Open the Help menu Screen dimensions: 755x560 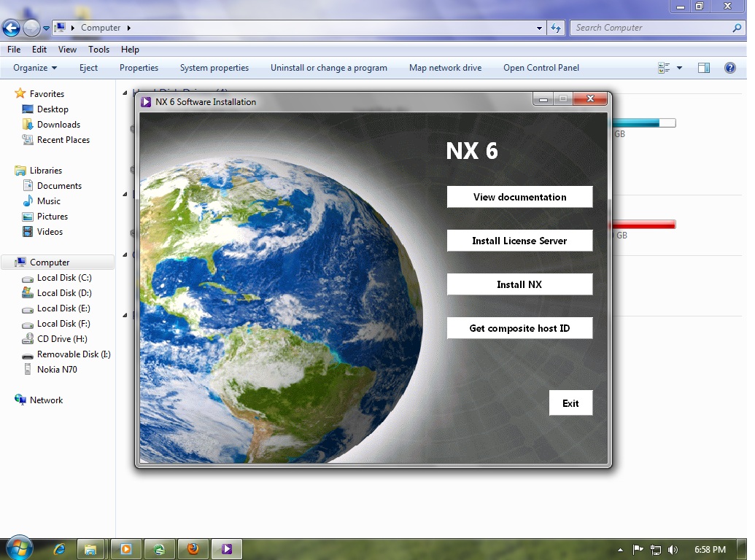point(130,49)
